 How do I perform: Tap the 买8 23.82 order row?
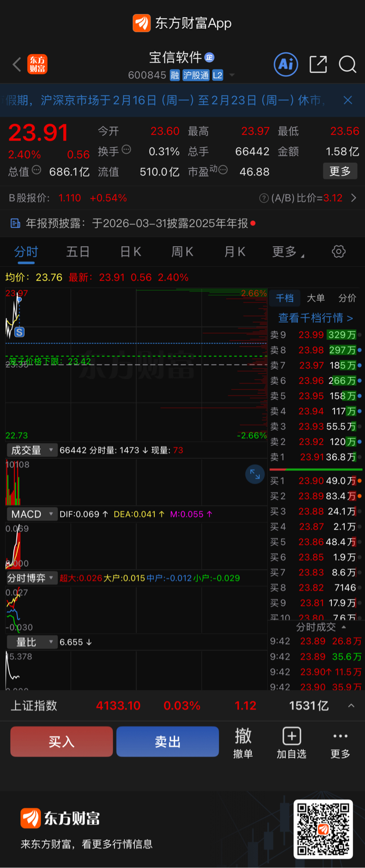[316, 588]
